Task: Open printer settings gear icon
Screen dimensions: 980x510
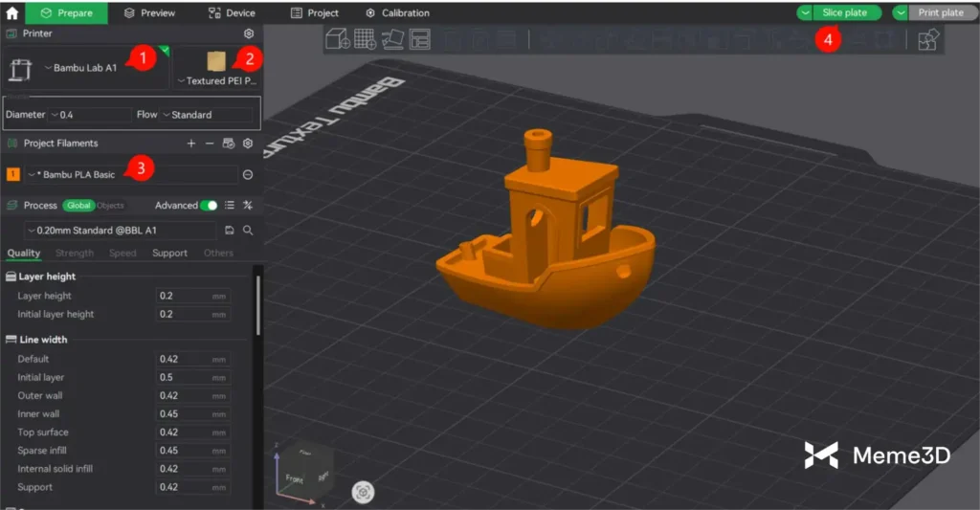Action: click(249, 33)
